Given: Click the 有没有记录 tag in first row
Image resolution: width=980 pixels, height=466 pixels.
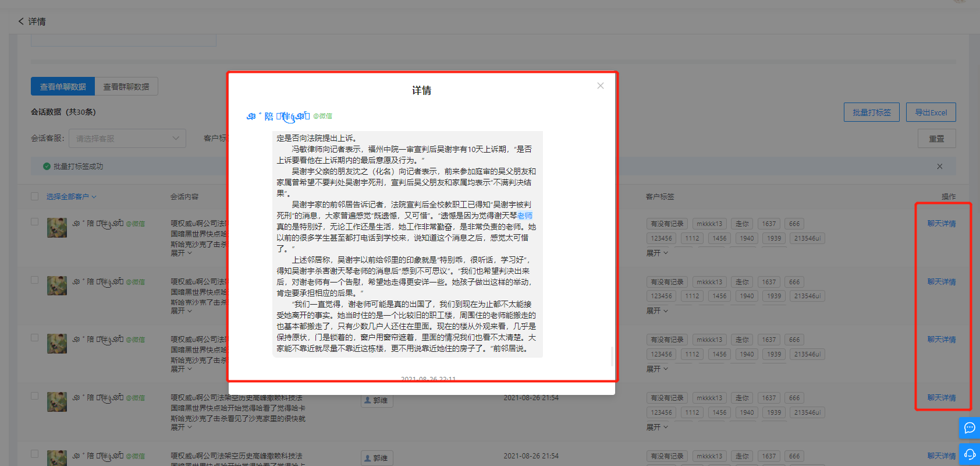Looking at the screenshot, I should click(667, 224).
